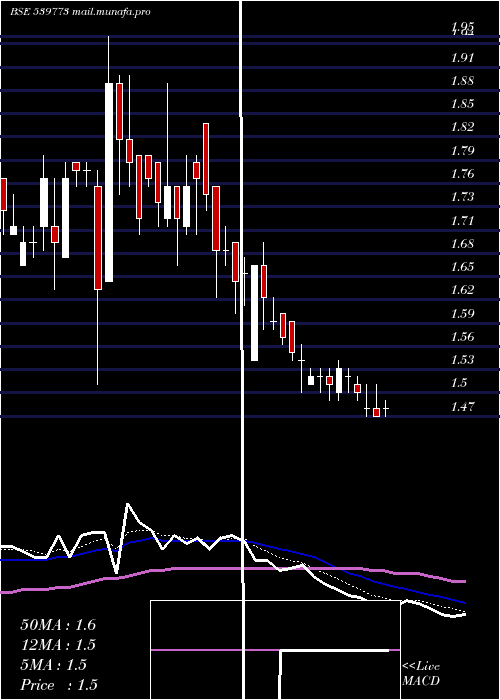Click the 1.79 price axis label
Viewport: 500px width, 700px height.
461,150
